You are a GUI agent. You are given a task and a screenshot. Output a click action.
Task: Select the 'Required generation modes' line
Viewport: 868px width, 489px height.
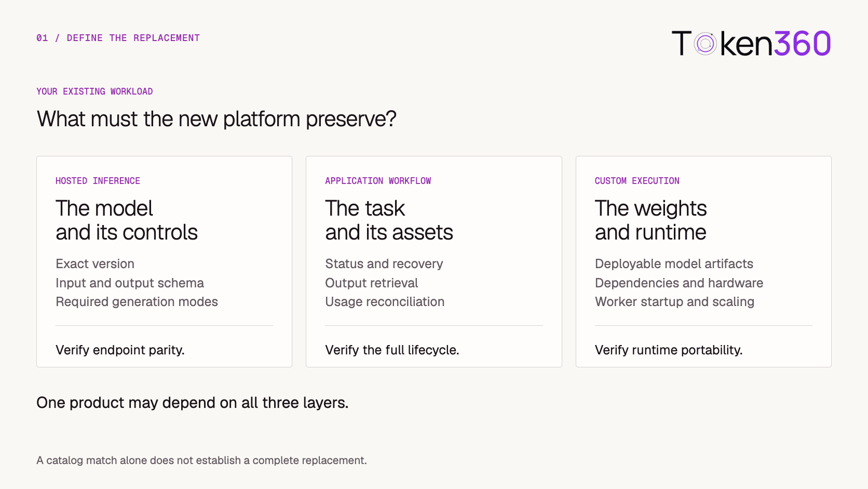137,302
